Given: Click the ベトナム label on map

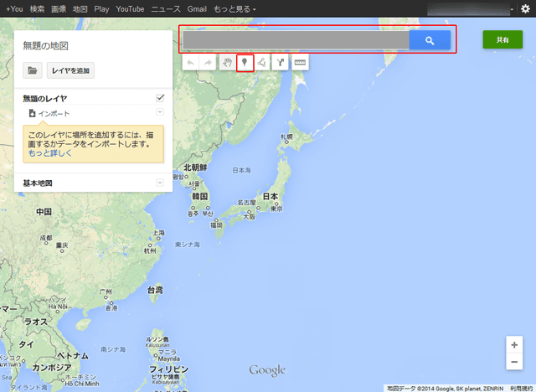Looking at the screenshot, I should tap(73, 355).
